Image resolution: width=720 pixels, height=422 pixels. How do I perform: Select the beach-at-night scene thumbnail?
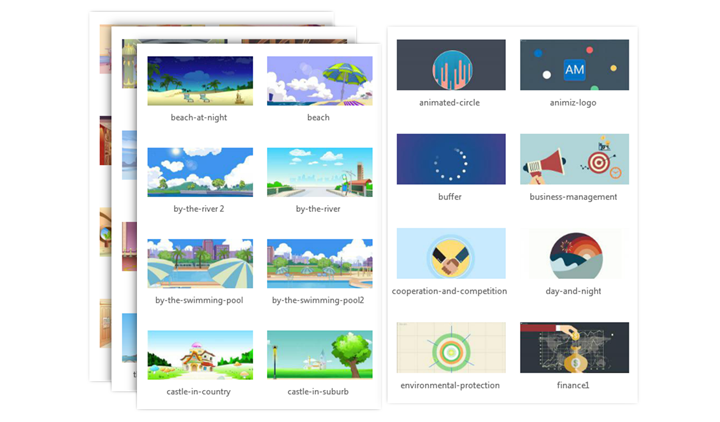[x=200, y=81]
